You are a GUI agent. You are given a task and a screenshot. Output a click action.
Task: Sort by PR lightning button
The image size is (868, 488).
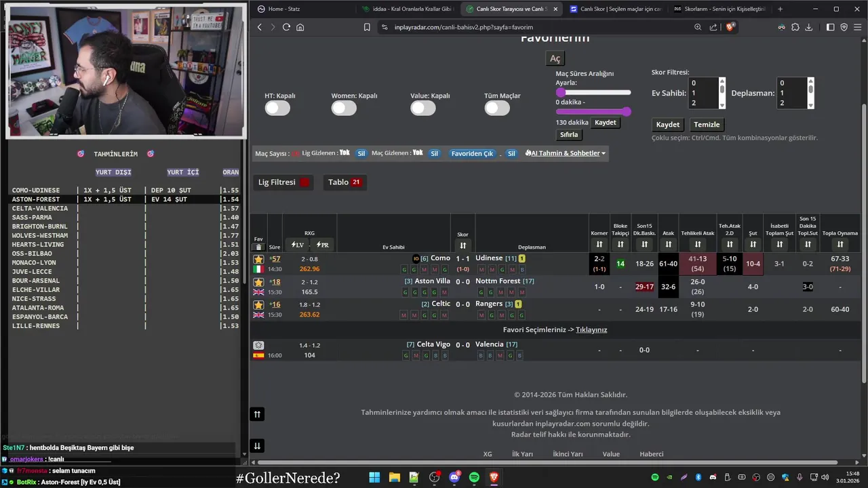(x=323, y=245)
